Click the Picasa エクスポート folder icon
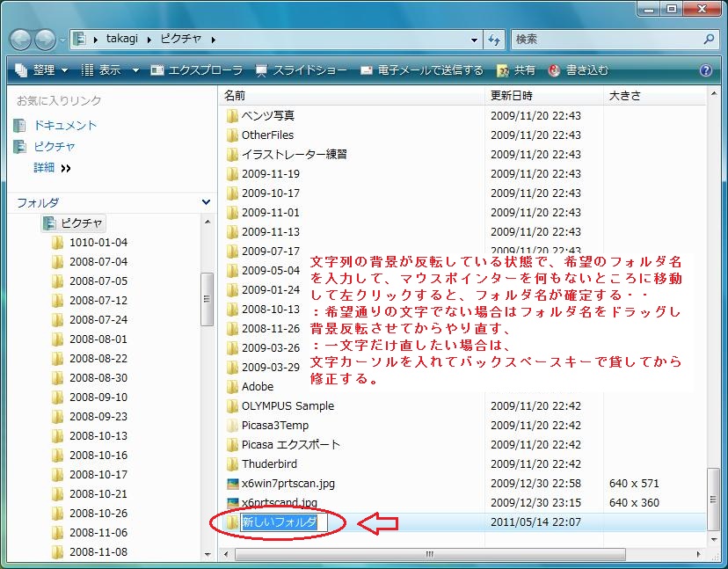This screenshot has width=728, height=569. click(x=232, y=445)
